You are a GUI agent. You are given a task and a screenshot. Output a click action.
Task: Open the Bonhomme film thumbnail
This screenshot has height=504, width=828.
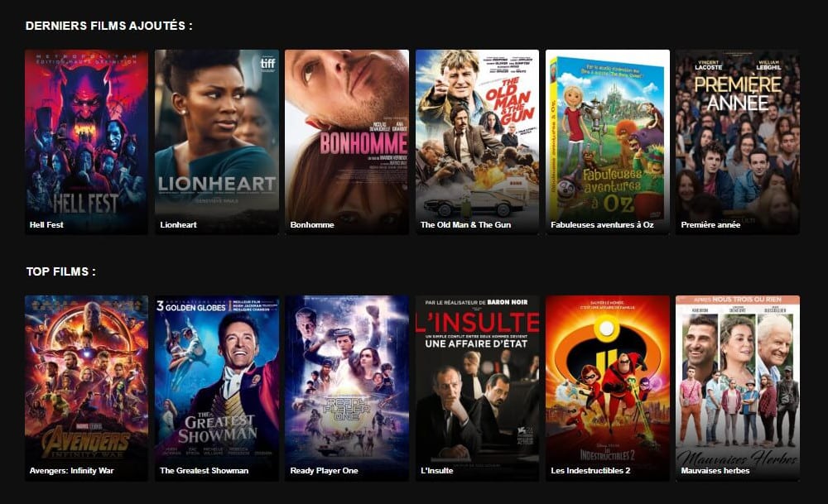pyautogui.click(x=347, y=142)
